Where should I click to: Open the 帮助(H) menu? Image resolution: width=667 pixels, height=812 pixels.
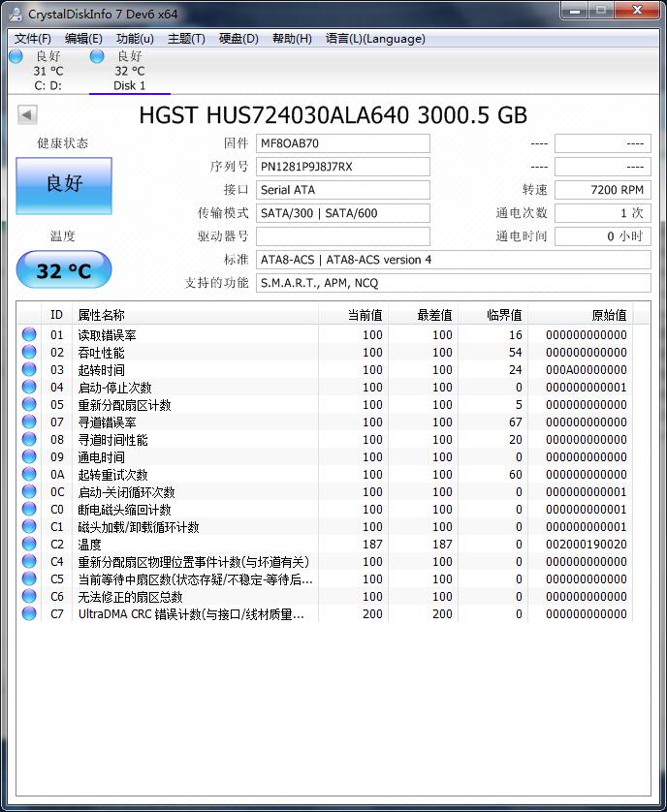[292, 39]
